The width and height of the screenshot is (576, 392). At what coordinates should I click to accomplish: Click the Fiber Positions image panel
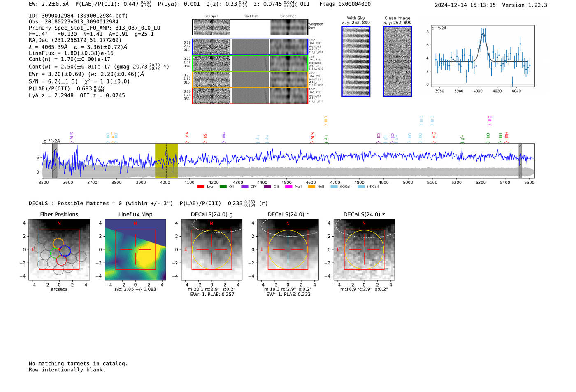(x=59, y=250)
